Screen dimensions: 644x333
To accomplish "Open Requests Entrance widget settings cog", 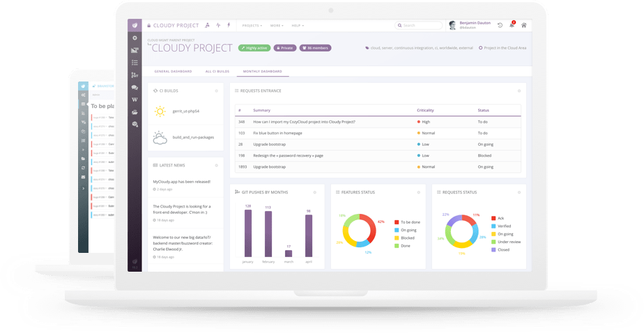I will tap(519, 91).
